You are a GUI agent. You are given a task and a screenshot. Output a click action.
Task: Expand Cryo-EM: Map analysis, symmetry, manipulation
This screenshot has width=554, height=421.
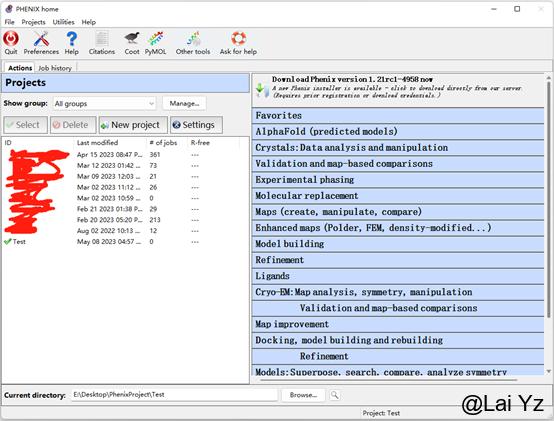[x=398, y=292]
